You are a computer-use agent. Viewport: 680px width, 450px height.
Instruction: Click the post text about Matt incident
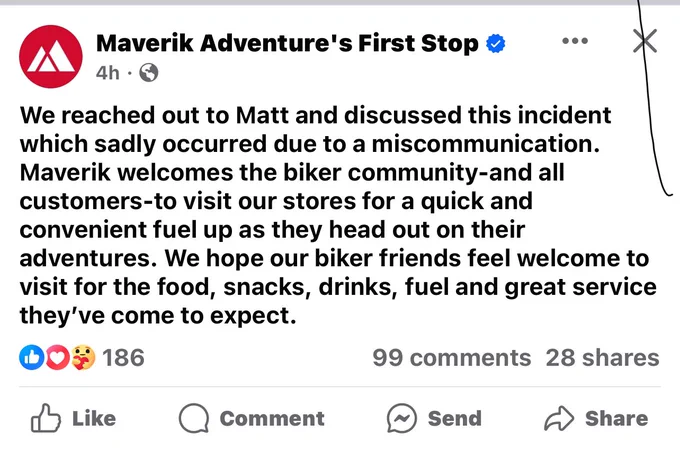(338, 215)
